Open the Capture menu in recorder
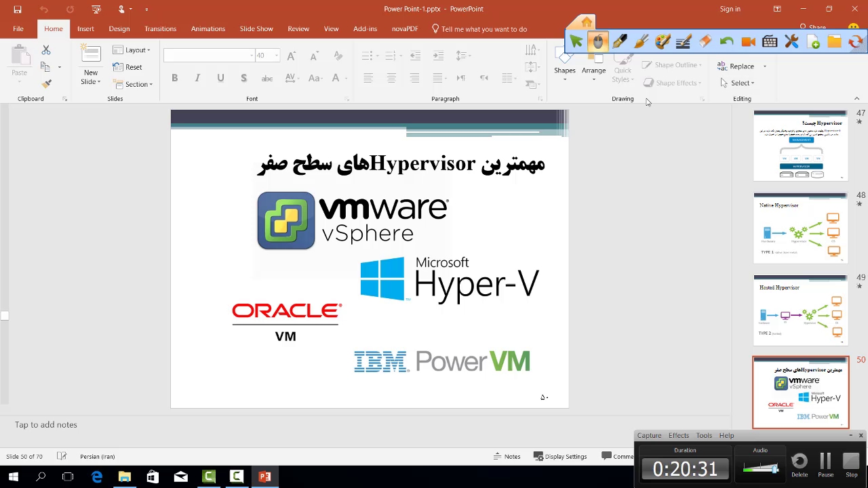868x488 pixels. pos(649,435)
